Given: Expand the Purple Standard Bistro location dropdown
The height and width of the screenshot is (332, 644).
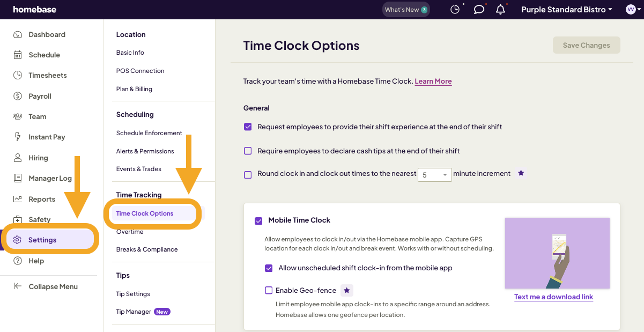Looking at the screenshot, I should point(566,9).
